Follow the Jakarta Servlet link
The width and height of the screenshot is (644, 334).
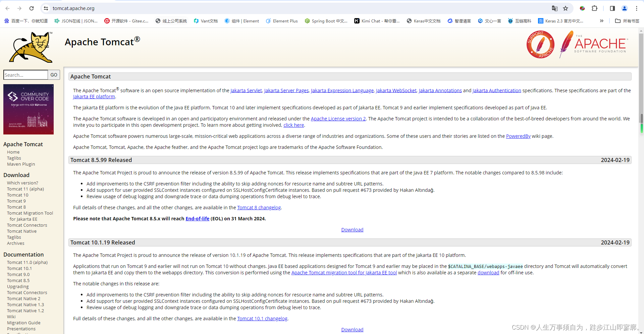pos(246,91)
